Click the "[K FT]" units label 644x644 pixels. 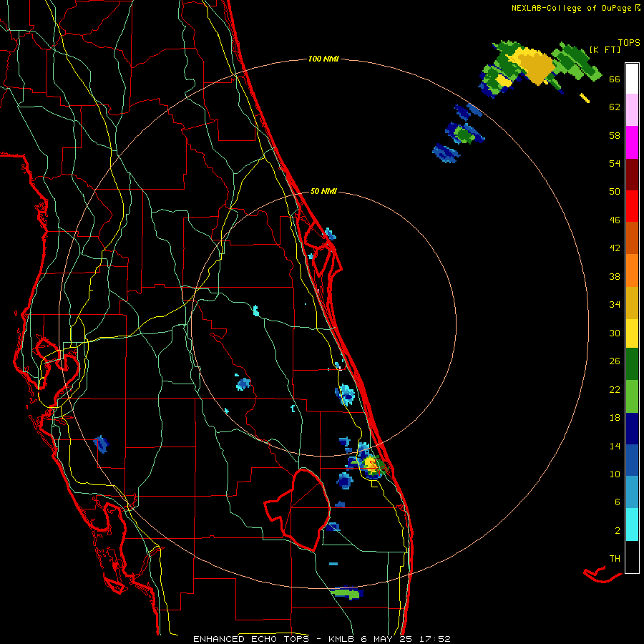(605, 49)
